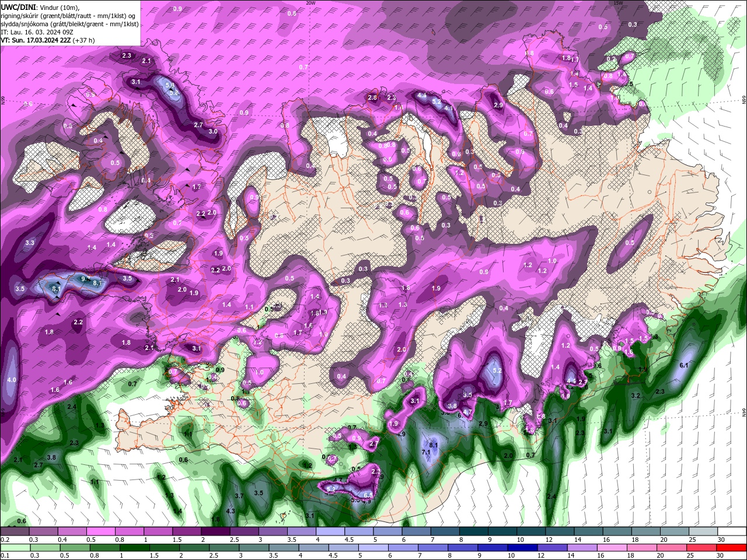Select pale grey snow swatch labeled 25
The width and height of the screenshot is (747, 560).
click(x=703, y=531)
